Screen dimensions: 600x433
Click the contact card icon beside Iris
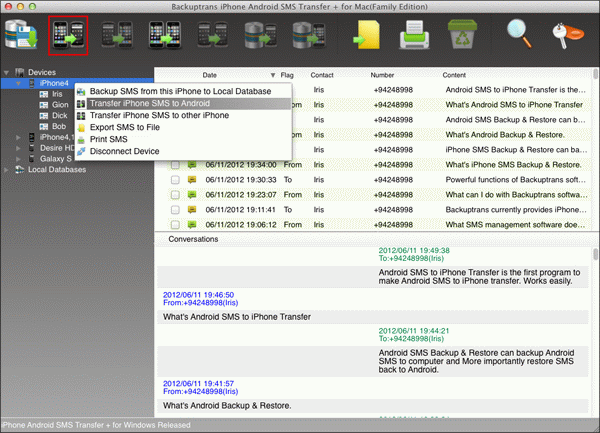click(x=44, y=94)
